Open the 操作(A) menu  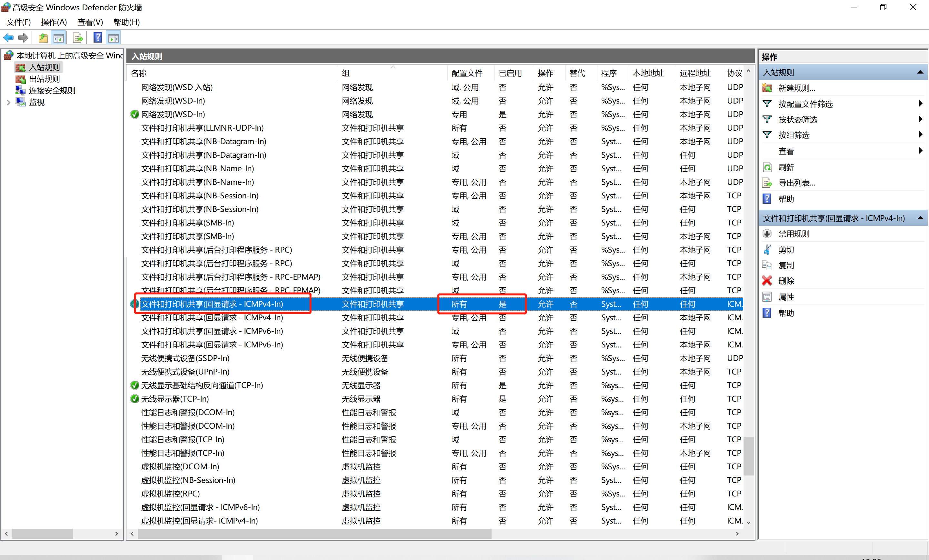[x=54, y=22]
